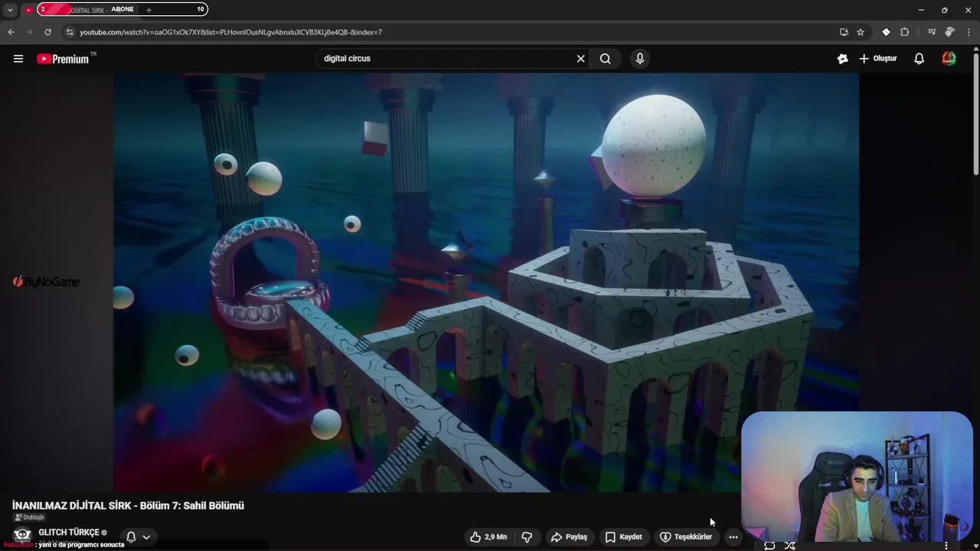
Task: Click video title İNANILMAZ DİJİTAL SİRK
Action: [128, 506]
